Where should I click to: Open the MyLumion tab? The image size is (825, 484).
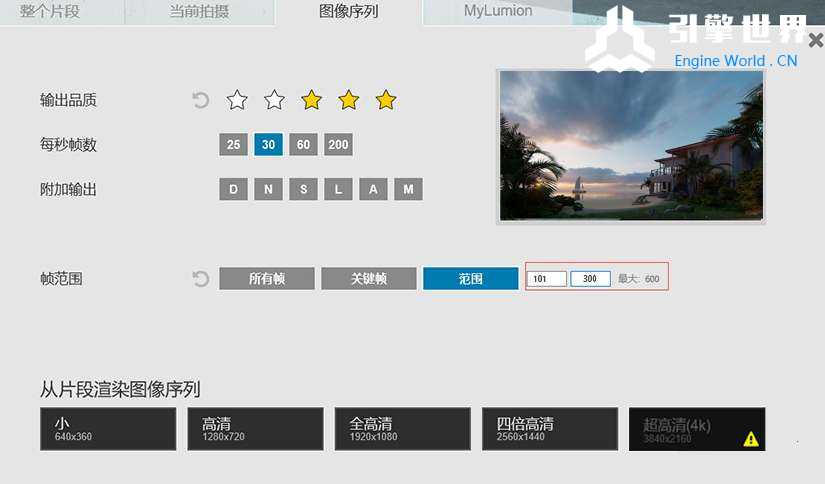(497, 11)
